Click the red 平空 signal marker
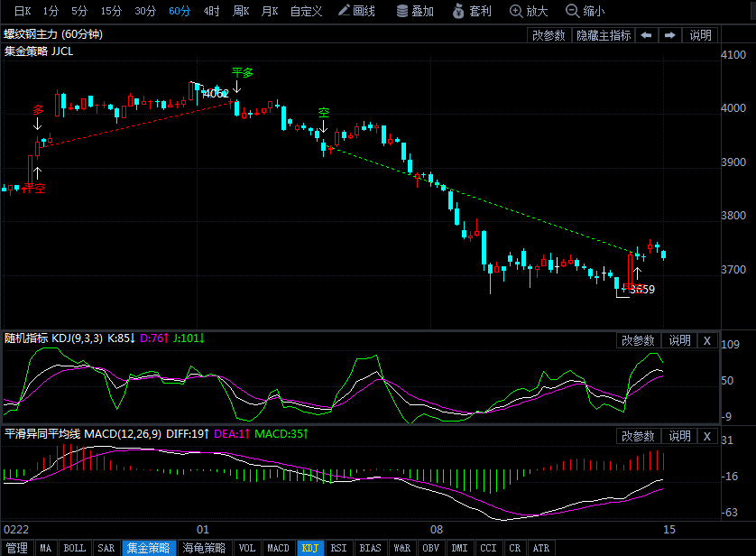This screenshot has width=756, height=556. 34,189
